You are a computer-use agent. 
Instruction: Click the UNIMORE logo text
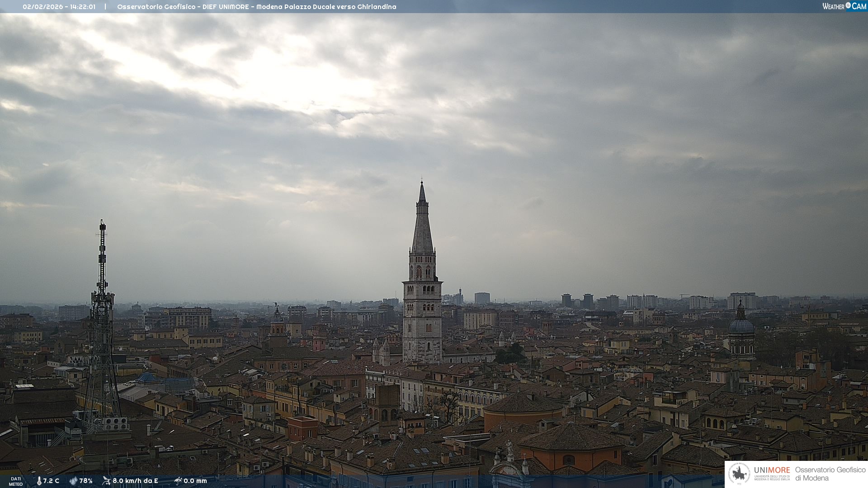click(772, 470)
